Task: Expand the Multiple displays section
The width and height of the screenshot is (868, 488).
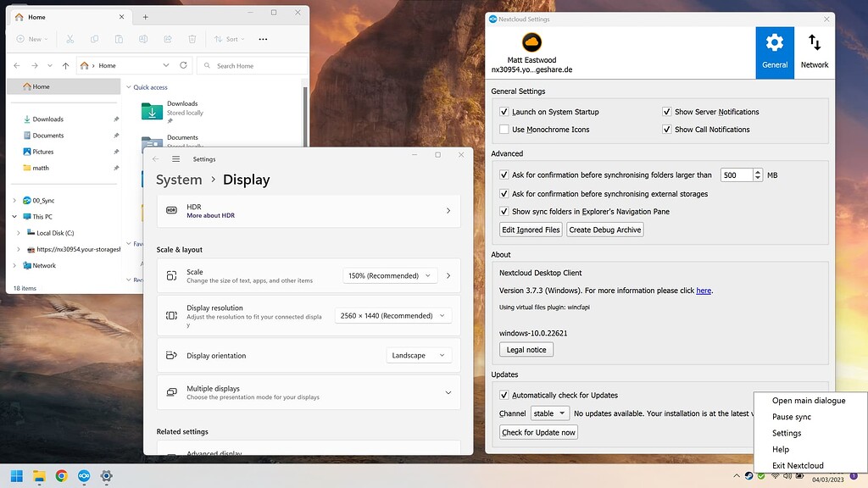Action: (448, 391)
